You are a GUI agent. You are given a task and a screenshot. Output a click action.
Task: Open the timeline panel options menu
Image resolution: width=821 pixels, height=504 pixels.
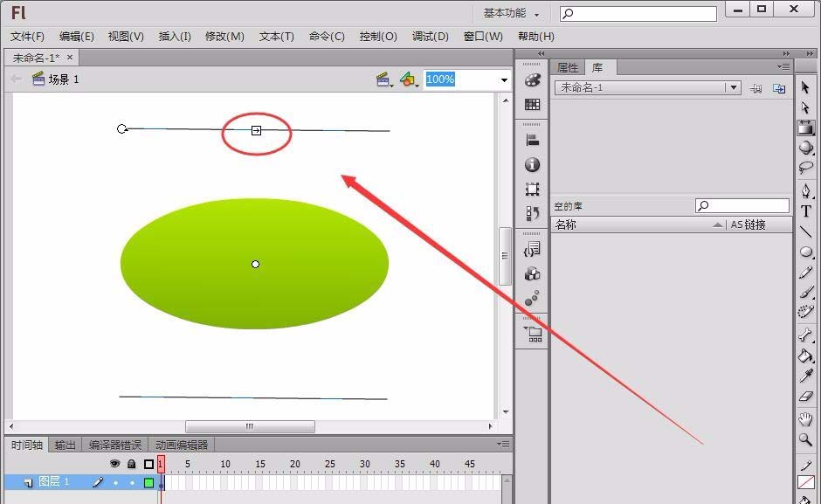coord(503,445)
